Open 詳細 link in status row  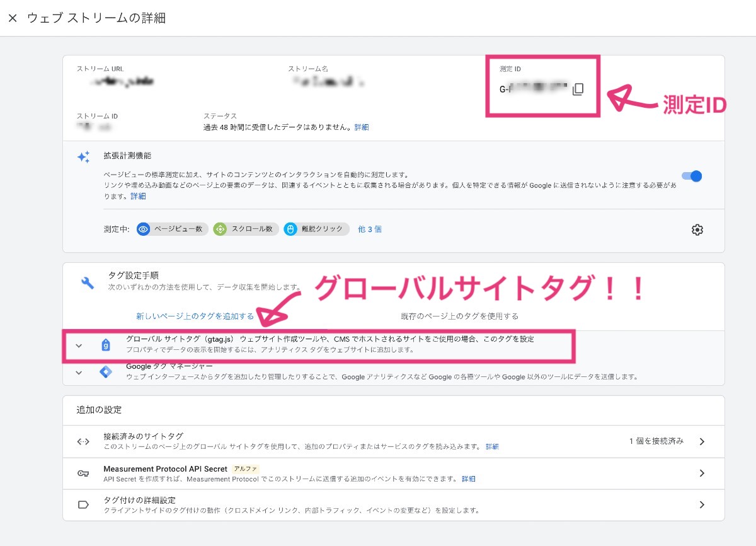362,127
